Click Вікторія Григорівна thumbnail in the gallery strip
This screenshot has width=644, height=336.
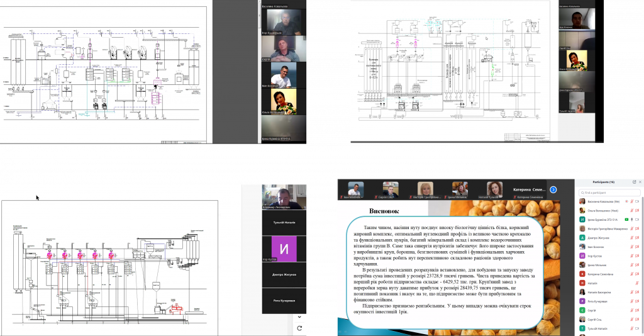(425, 191)
